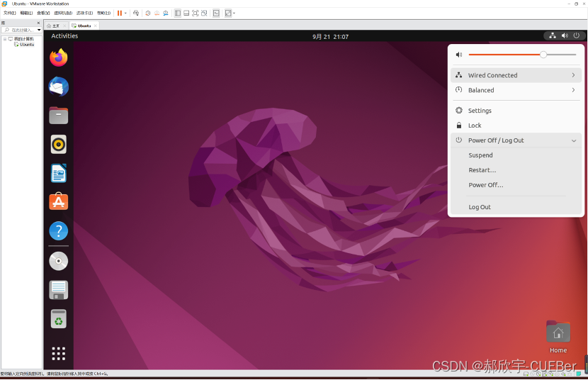Open the dropdown arrow beside the Pause button

pos(125,13)
